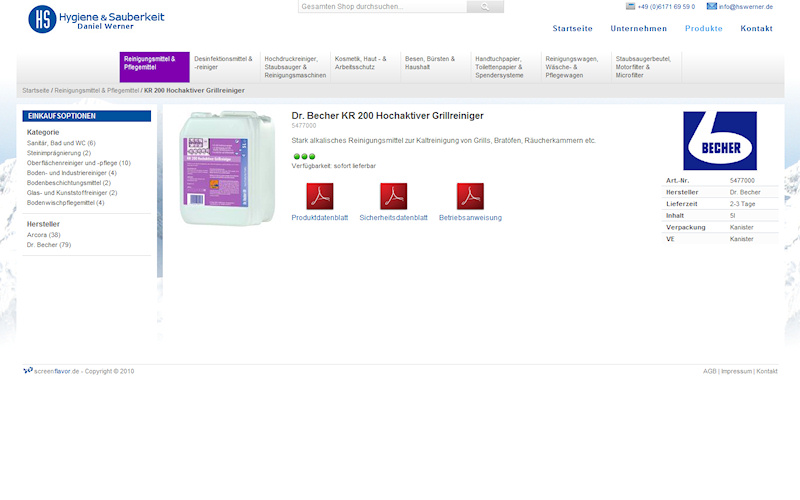Image resolution: width=800 pixels, height=500 pixels.
Task: Select Handtuchpapier, Toilettenpapier & Spendersysteme tab
Action: [506, 67]
